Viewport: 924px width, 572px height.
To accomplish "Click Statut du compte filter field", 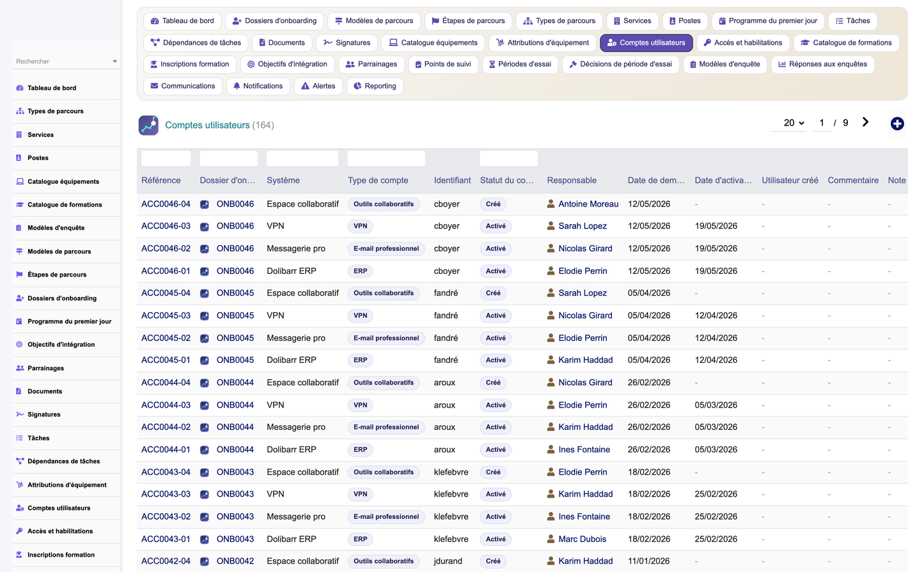I will point(508,159).
